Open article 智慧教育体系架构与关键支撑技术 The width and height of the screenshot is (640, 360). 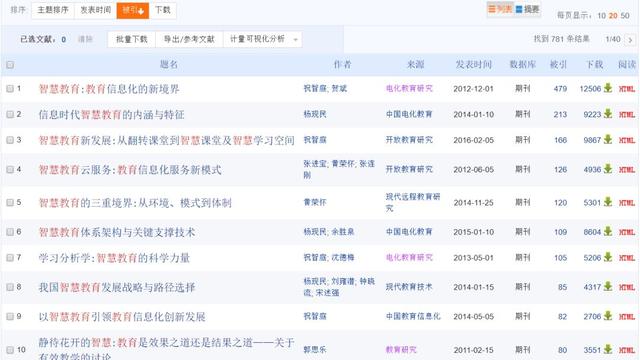117,232
